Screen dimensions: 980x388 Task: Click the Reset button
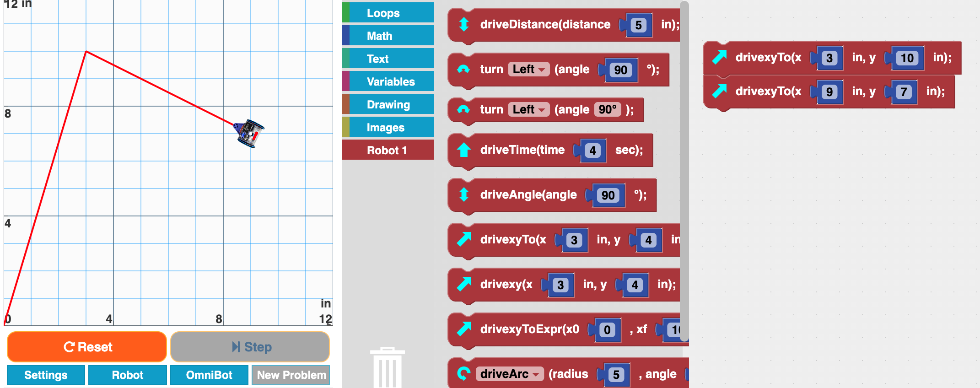coord(87,347)
